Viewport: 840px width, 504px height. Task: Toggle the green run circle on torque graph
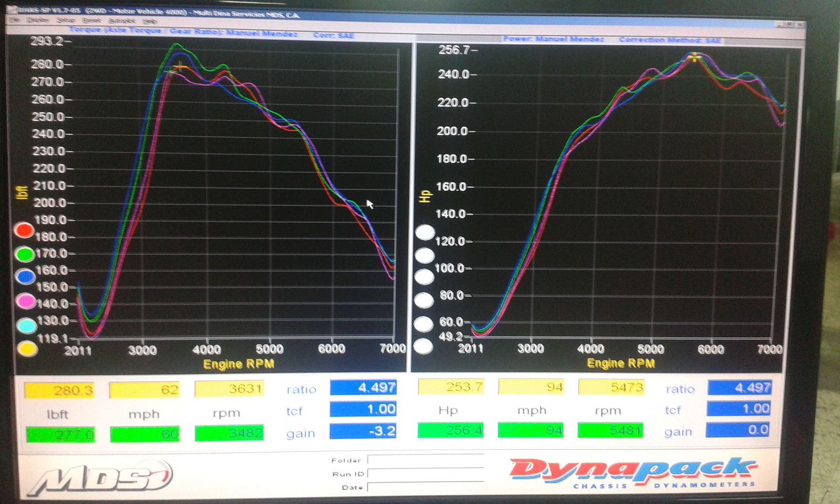tap(24, 254)
